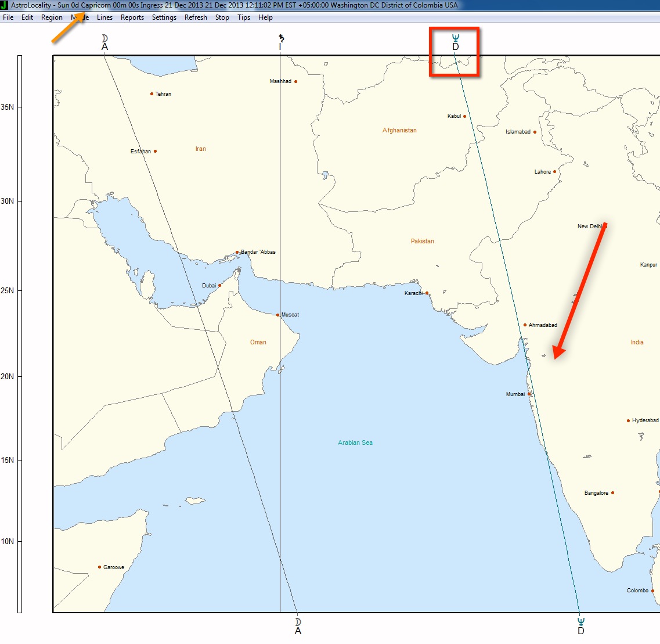Open the Reports menu
This screenshot has width=660, height=644.
pos(132,17)
